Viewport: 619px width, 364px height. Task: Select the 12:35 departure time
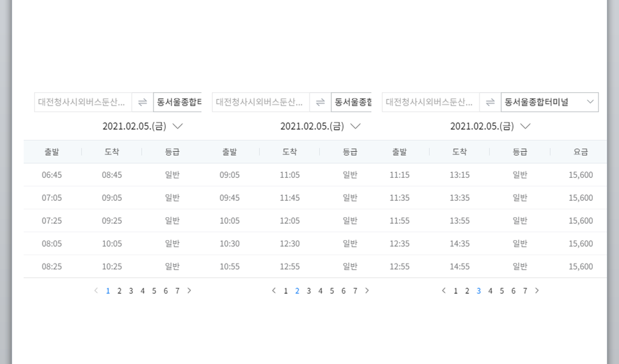click(399, 244)
